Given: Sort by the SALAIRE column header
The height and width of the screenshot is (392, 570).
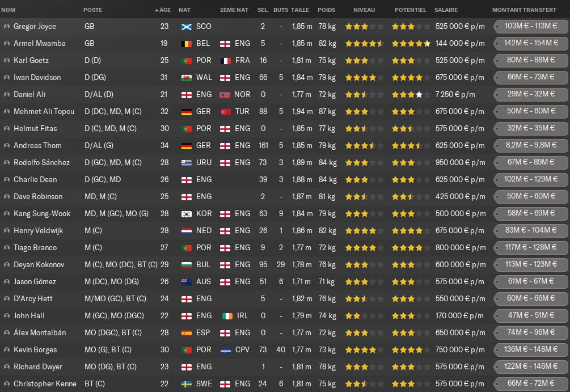Looking at the screenshot, I should (x=446, y=10).
